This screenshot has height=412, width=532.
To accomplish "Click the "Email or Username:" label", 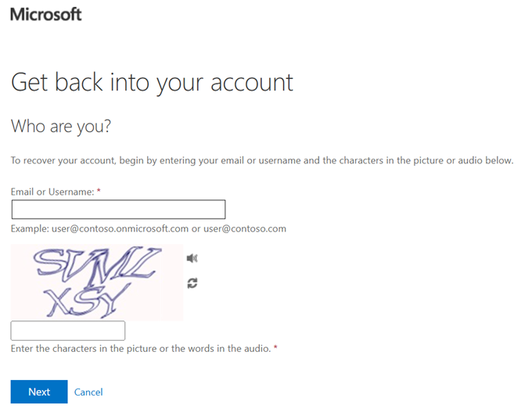I will [x=52, y=192].
